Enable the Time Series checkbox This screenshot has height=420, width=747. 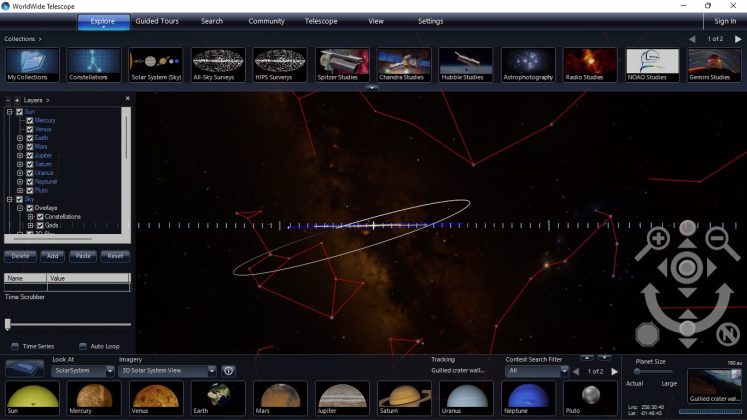(x=15, y=346)
